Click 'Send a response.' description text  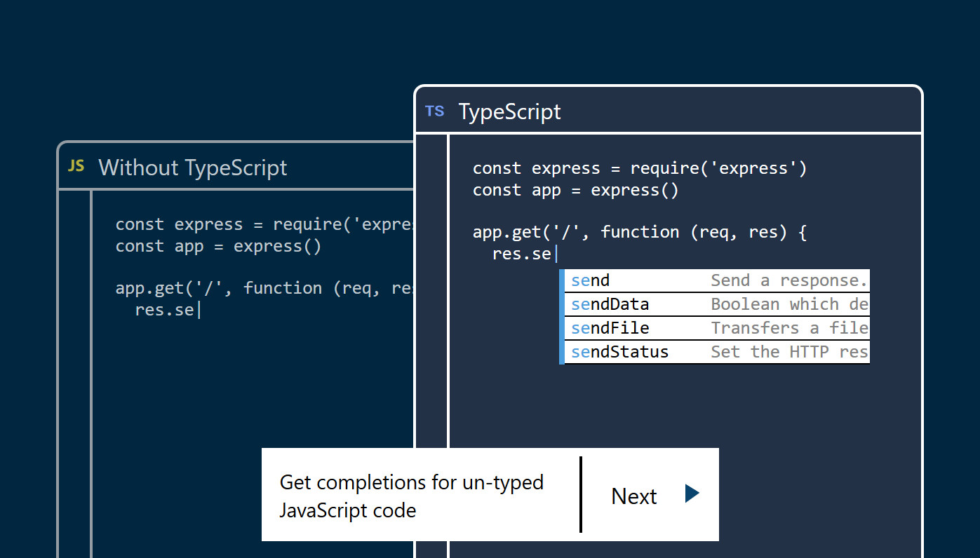[x=790, y=281]
